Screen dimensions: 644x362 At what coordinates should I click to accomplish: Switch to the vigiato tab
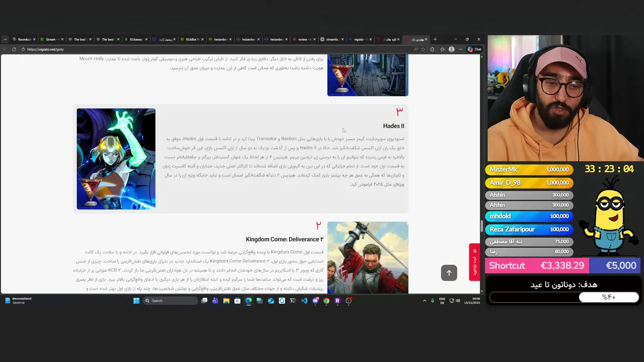pos(359,39)
